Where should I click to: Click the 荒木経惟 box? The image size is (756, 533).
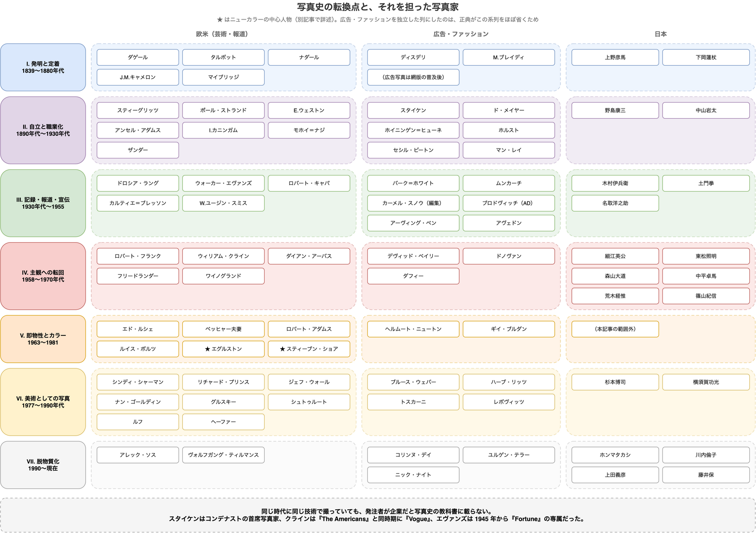click(x=615, y=296)
